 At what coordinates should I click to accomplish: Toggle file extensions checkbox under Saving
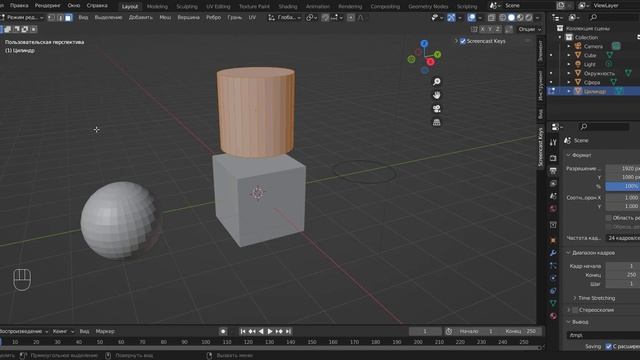coord(609,347)
